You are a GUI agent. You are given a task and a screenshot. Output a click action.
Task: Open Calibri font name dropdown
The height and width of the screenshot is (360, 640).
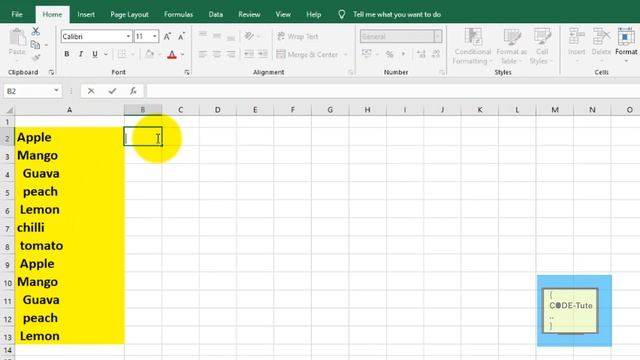tap(128, 36)
